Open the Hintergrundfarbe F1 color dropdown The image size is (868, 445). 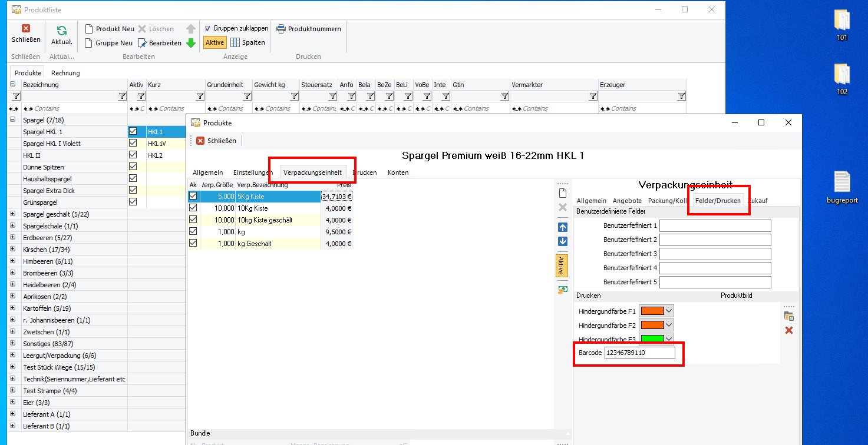669,311
